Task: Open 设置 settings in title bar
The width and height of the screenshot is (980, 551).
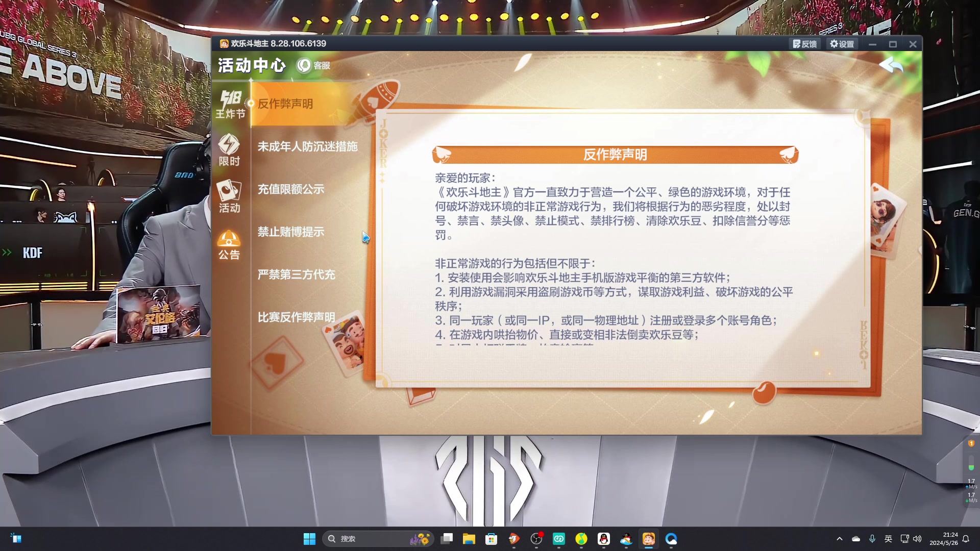Action: pyautogui.click(x=842, y=44)
